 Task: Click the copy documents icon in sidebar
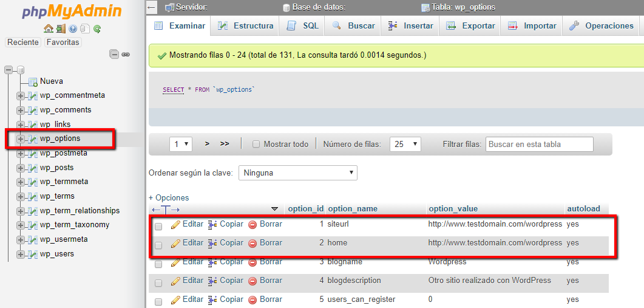pos(85,29)
